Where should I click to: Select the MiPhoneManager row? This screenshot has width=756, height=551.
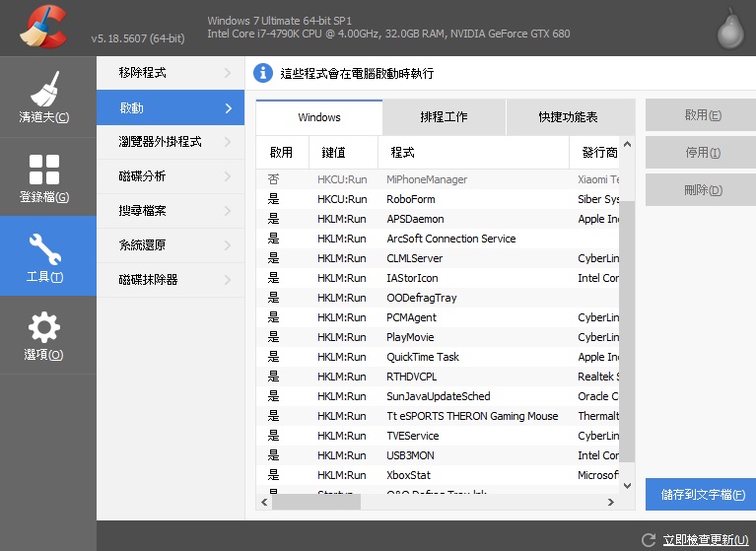(438, 179)
